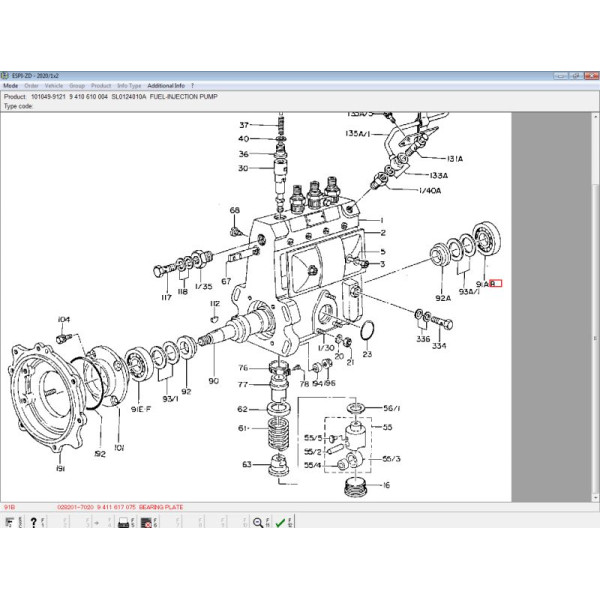Screen dimensions: 600x600
Task: Open the Mode menu
Action: pos(10,86)
